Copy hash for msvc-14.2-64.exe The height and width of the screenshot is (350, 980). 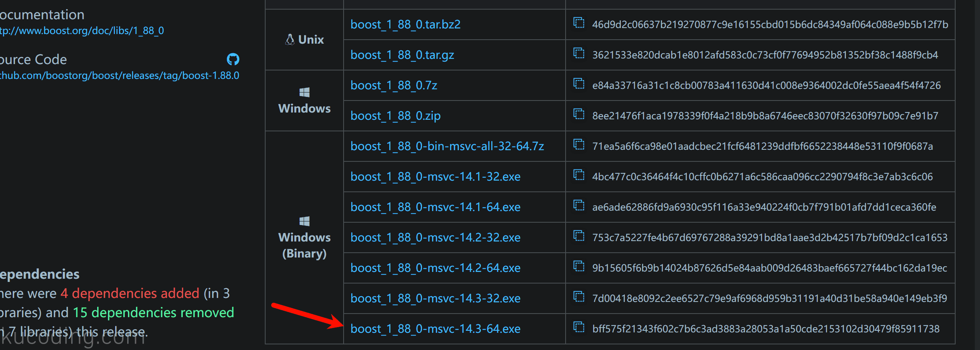(x=579, y=266)
